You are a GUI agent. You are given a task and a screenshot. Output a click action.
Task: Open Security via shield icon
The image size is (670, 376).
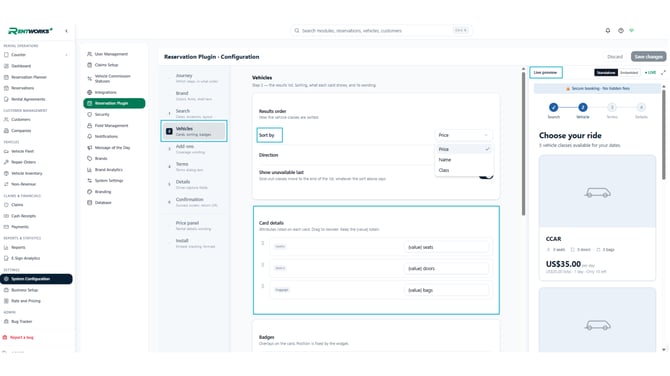[89, 114]
